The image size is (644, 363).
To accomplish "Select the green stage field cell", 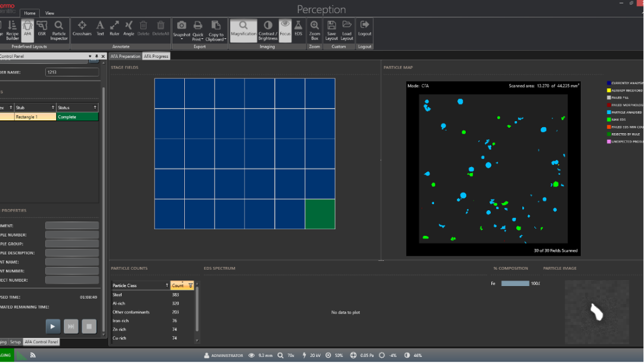I will coord(320,214).
